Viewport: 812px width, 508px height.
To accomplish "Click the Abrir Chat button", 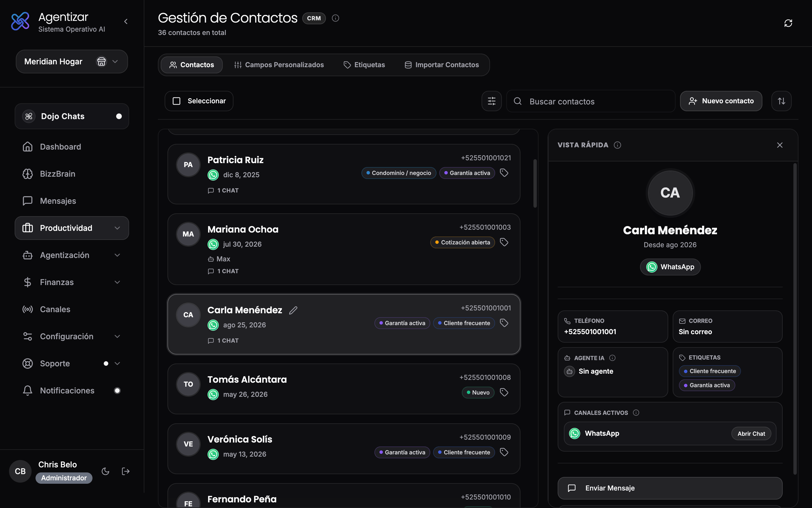I will (751, 434).
